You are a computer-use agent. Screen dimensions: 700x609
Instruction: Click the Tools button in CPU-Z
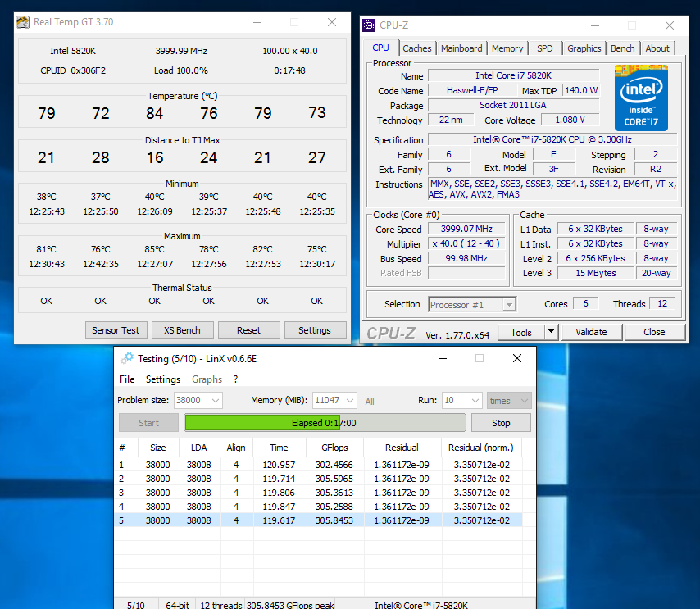click(x=521, y=332)
